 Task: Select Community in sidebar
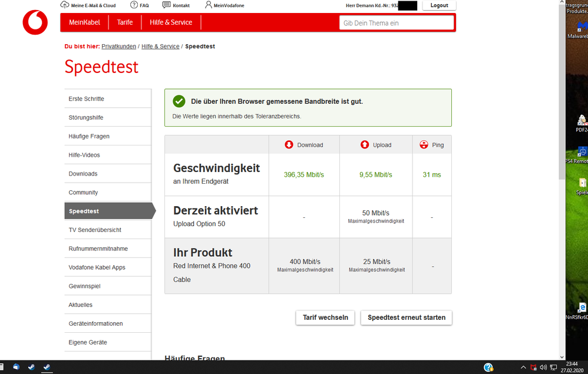(x=108, y=192)
